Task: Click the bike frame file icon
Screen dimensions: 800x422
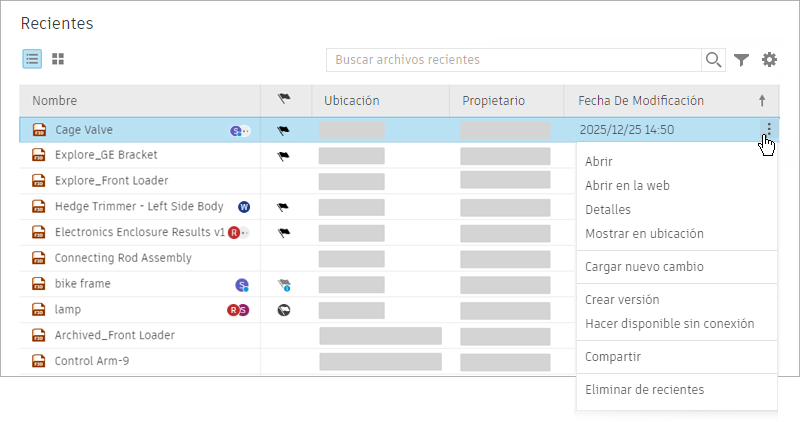Action: 40,284
